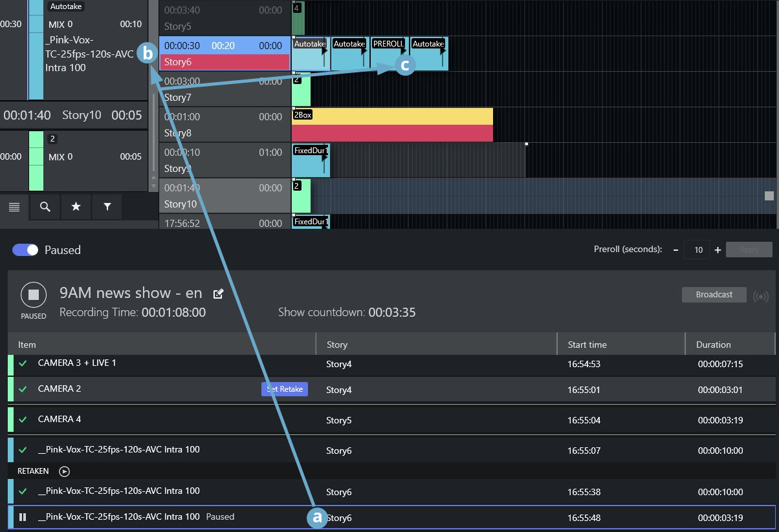The width and height of the screenshot is (779, 532).
Task: Open the favorites star tab
Action: pos(76,207)
